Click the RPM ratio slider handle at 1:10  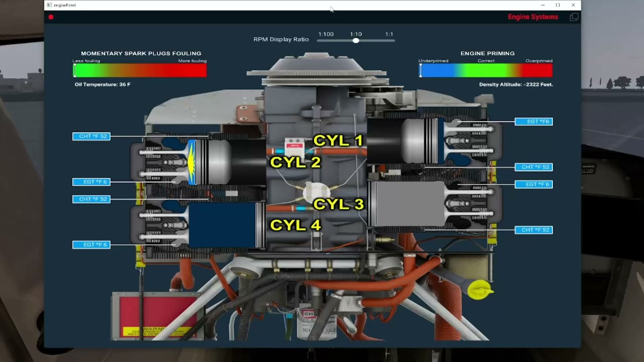(356, 40)
